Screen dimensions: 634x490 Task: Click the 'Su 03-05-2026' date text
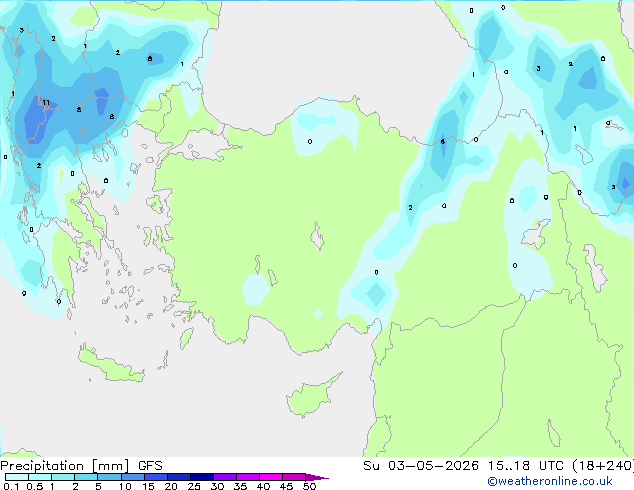tap(421, 466)
